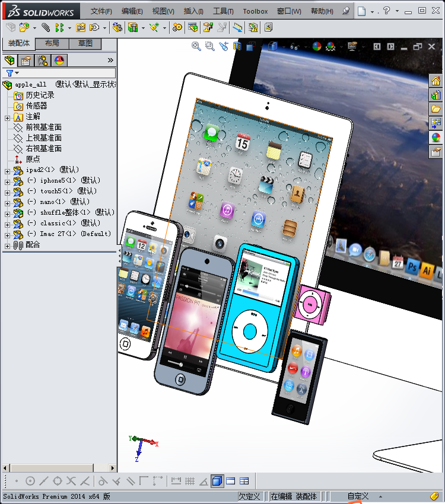Open the View Palette pane
Screen dimensions: 445x504
(436, 123)
